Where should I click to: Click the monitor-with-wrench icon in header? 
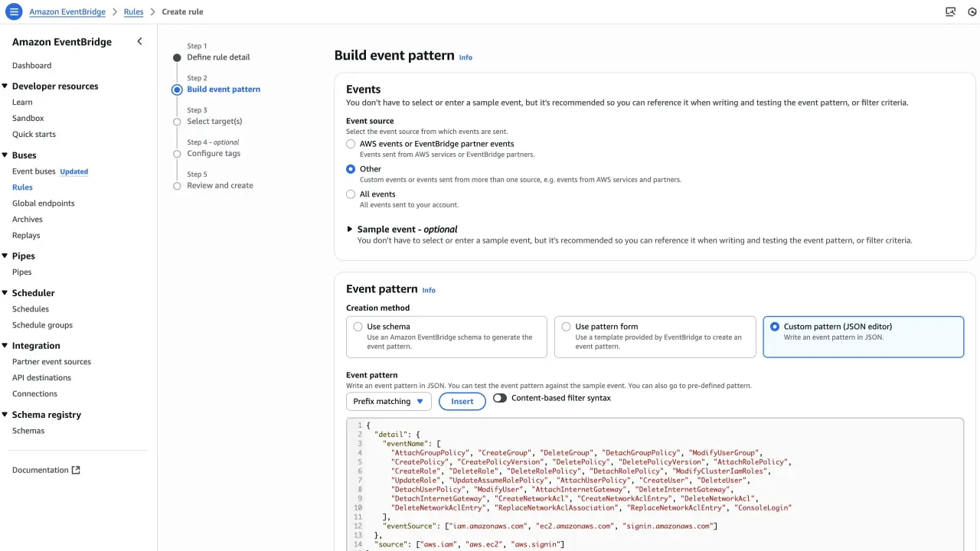[x=951, y=12]
